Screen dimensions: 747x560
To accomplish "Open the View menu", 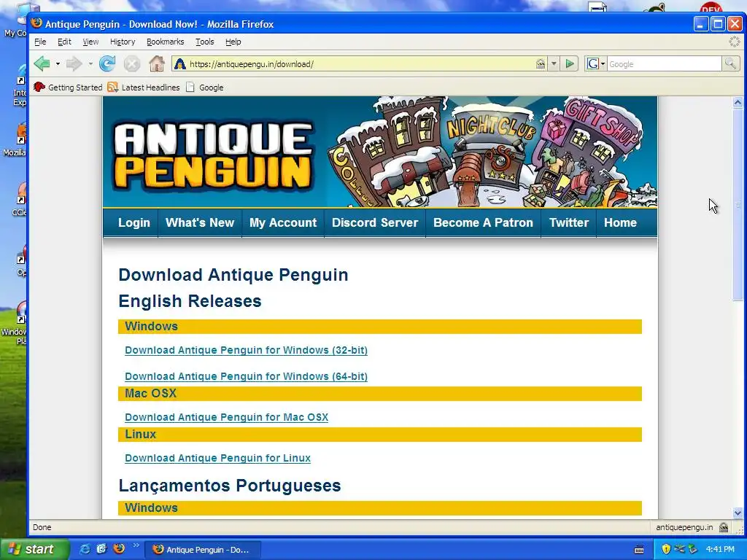I will [90, 42].
